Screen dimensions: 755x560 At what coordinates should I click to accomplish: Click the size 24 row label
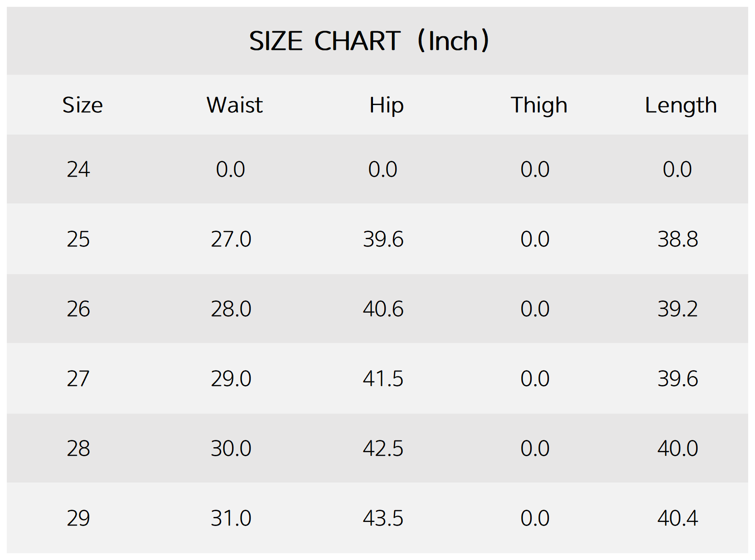click(78, 169)
